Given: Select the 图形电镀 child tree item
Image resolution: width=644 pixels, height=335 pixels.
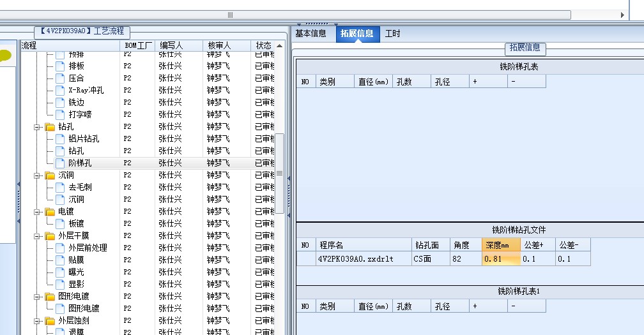Looking at the screenshot, I should [83, 308].
